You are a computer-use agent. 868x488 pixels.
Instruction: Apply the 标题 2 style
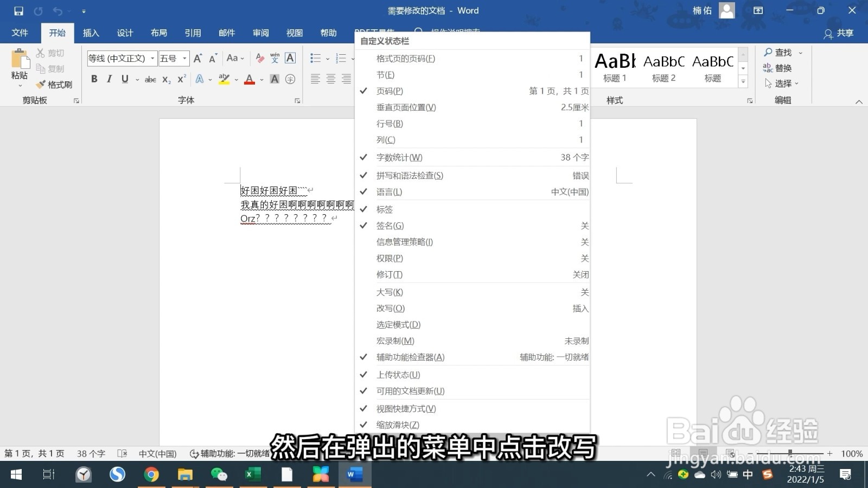tap(664, 67)
